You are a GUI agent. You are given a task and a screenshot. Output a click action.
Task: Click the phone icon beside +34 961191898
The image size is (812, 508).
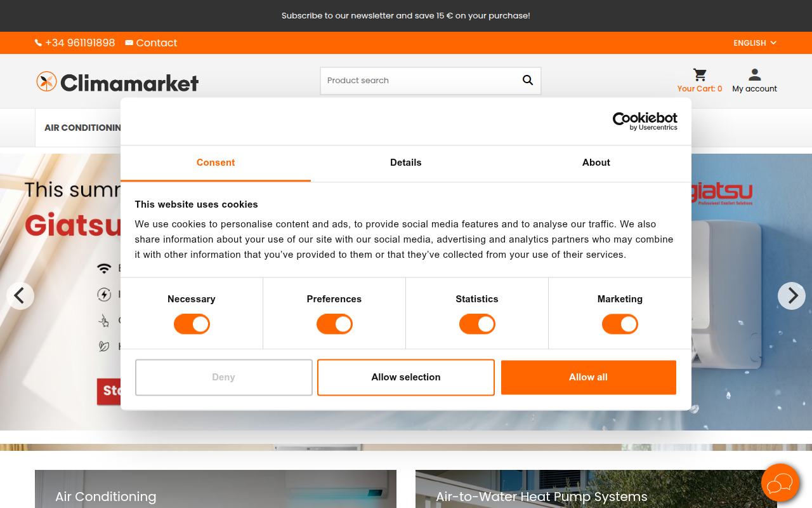(x=38, y=43)
